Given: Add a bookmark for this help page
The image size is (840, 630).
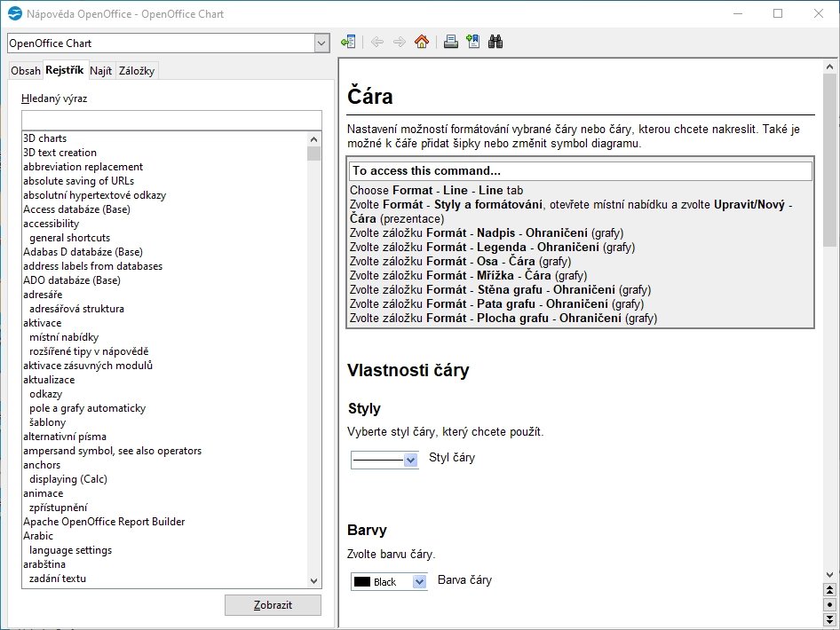Looking at the screenshot, I should [x=472, y=41].
